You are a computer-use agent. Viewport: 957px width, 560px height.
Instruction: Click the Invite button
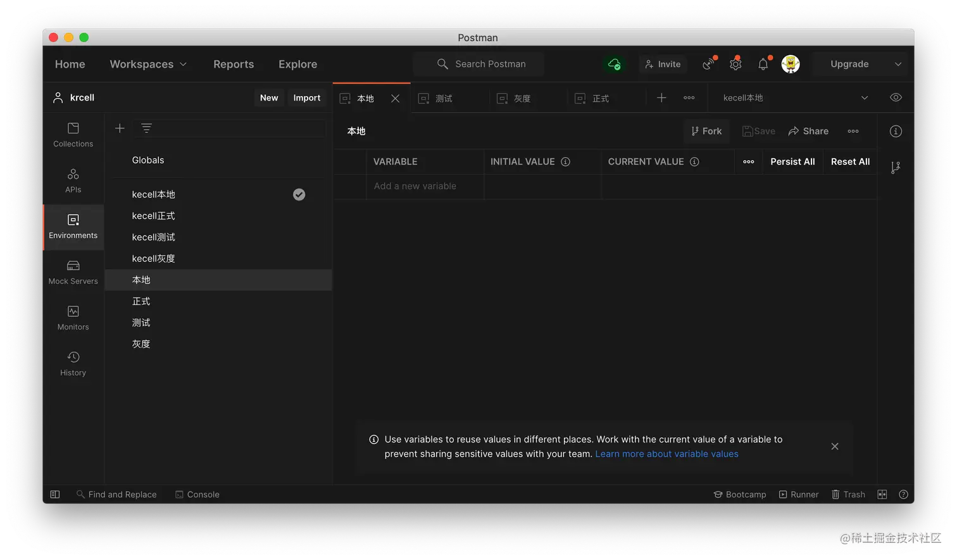(663, 64)
